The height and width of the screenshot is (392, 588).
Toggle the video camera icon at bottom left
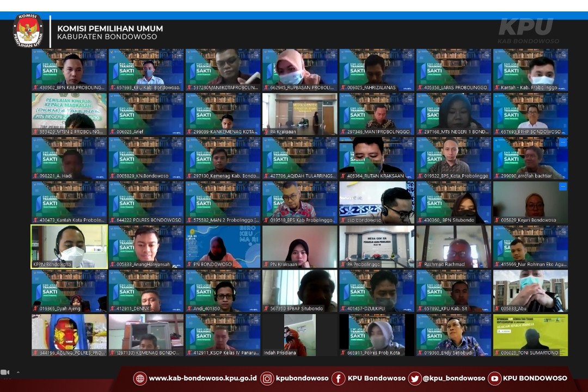(x=5, y=372)
